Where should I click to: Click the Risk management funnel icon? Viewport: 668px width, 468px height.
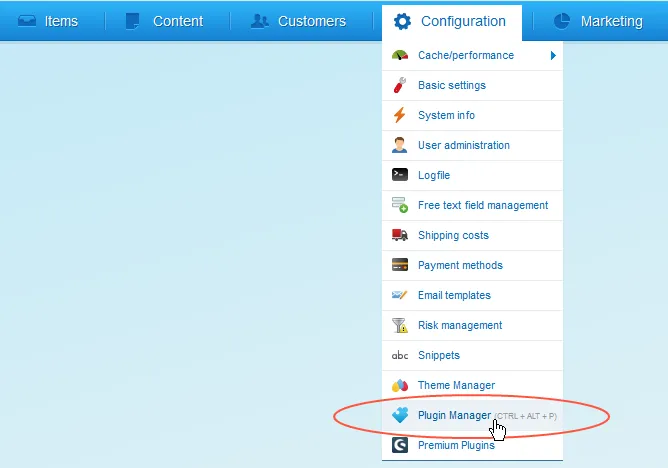pos(400,325)
